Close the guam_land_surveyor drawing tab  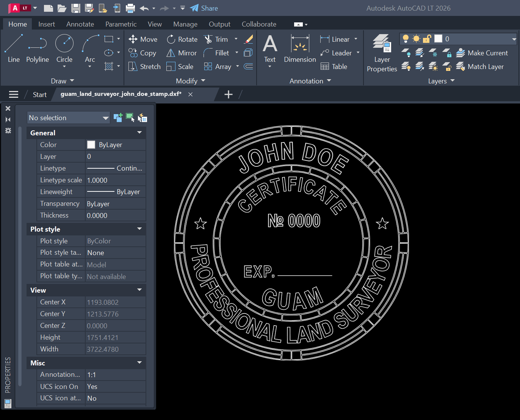coord(191,94)
